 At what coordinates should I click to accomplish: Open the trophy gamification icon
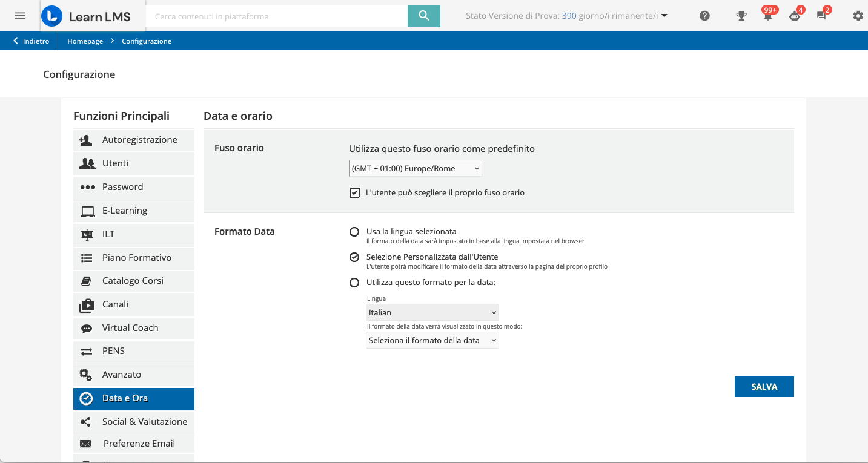click(x=741, y=16)
